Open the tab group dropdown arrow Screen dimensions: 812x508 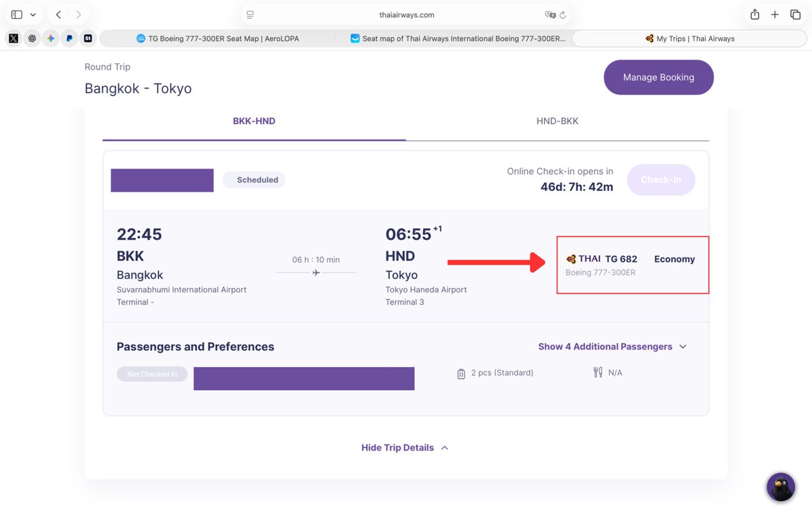[x=32, y=15]
